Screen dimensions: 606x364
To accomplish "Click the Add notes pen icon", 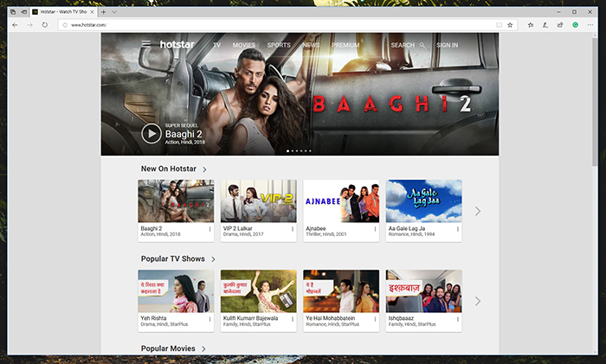I will coord(545,25).
